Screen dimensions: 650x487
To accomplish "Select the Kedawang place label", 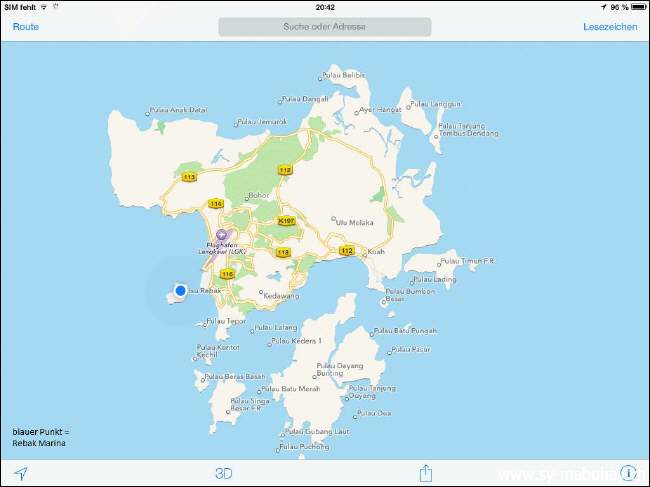I will coord(281,296).
